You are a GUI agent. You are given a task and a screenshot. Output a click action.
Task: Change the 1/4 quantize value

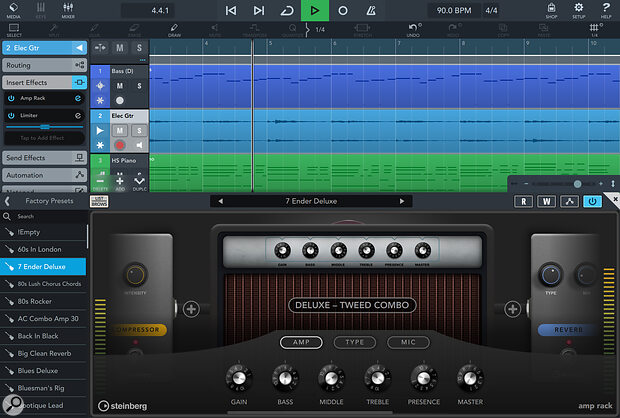click(x=320, y=30)
